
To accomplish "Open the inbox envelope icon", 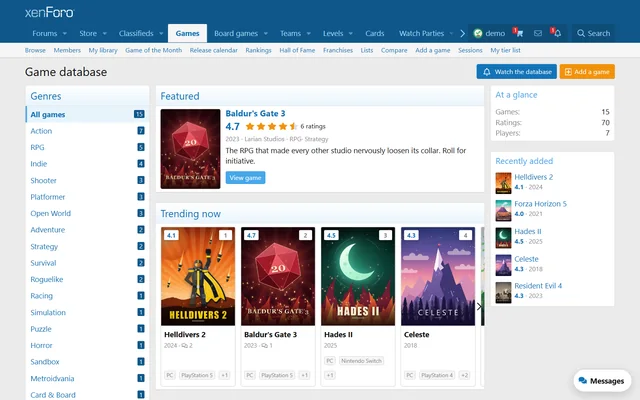I will [538, 33].
